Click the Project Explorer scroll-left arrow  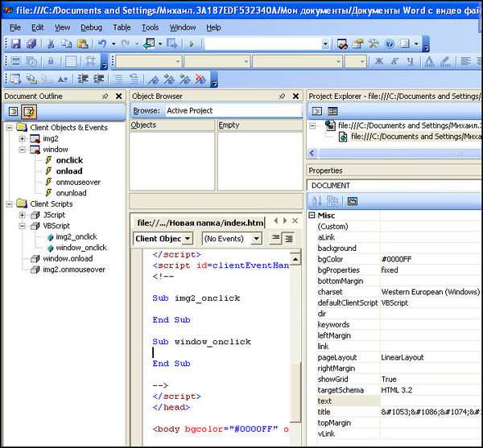pos(312,153)
